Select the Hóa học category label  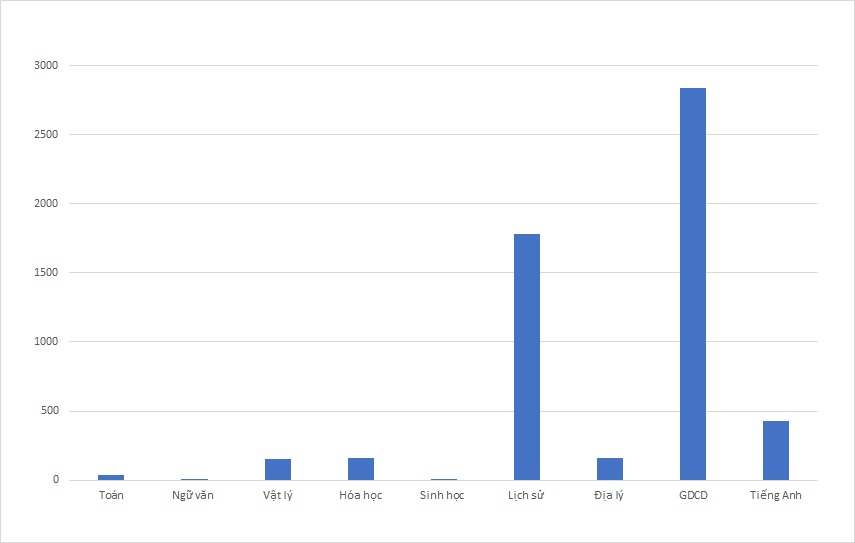point(360,496)
